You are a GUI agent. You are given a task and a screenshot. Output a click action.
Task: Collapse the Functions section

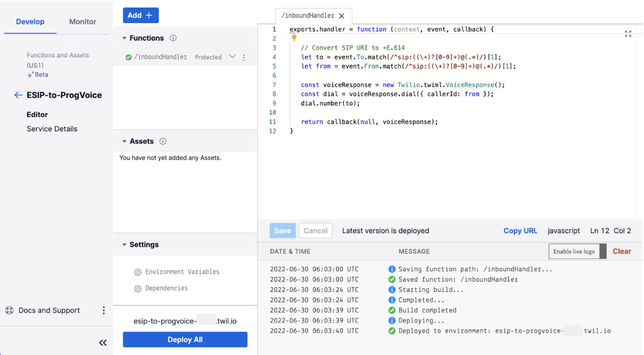[x=124, y=38]
